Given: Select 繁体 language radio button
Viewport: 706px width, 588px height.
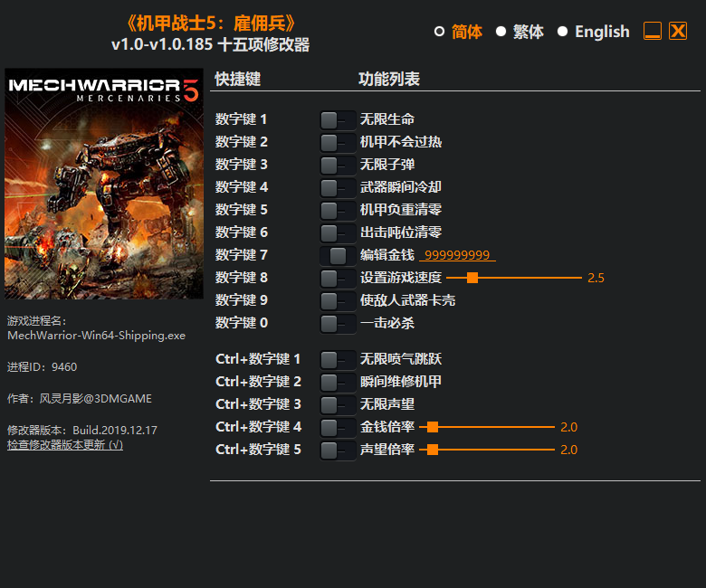Looking at the screenshot, I should click(501, 32).
